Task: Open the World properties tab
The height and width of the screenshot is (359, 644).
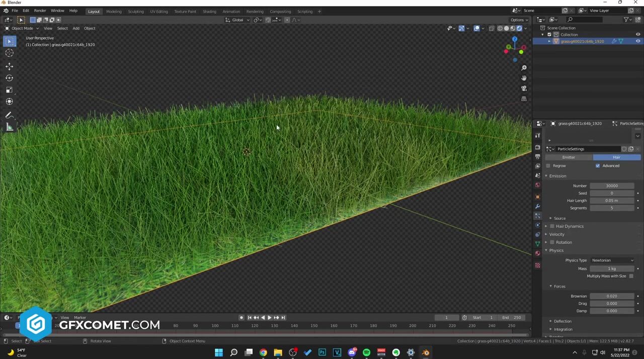Action: (537, 185)
